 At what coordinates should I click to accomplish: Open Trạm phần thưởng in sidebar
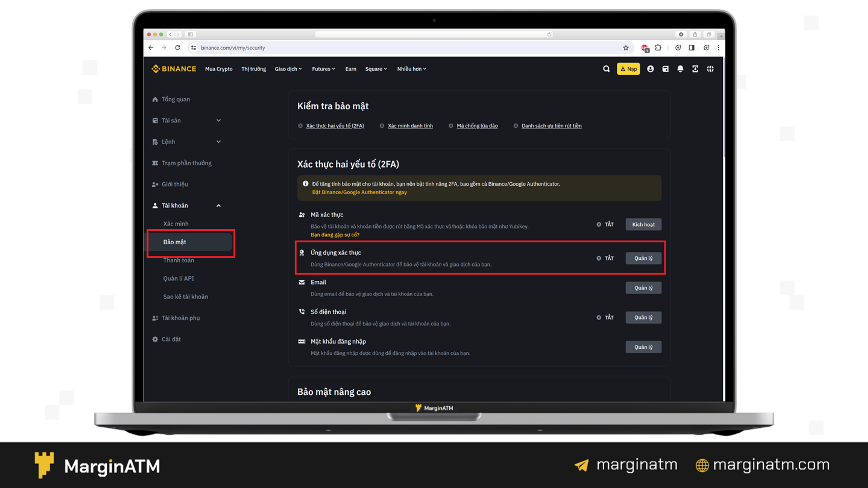coord(182,163)
